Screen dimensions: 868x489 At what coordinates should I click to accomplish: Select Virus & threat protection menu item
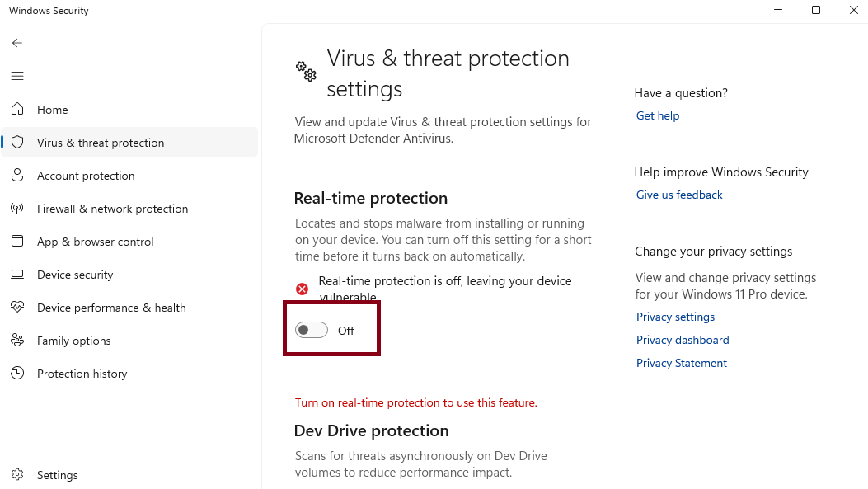[x=101, y=143]
